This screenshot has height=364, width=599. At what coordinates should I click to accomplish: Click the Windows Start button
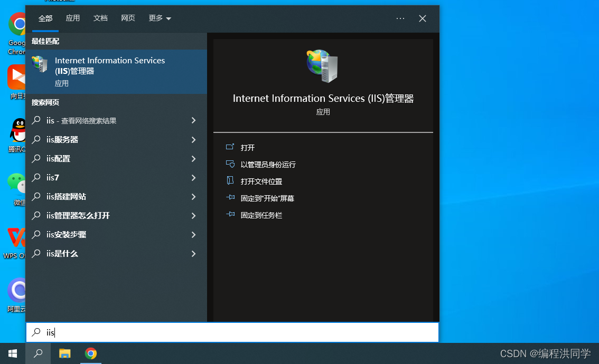pos(13,353)
